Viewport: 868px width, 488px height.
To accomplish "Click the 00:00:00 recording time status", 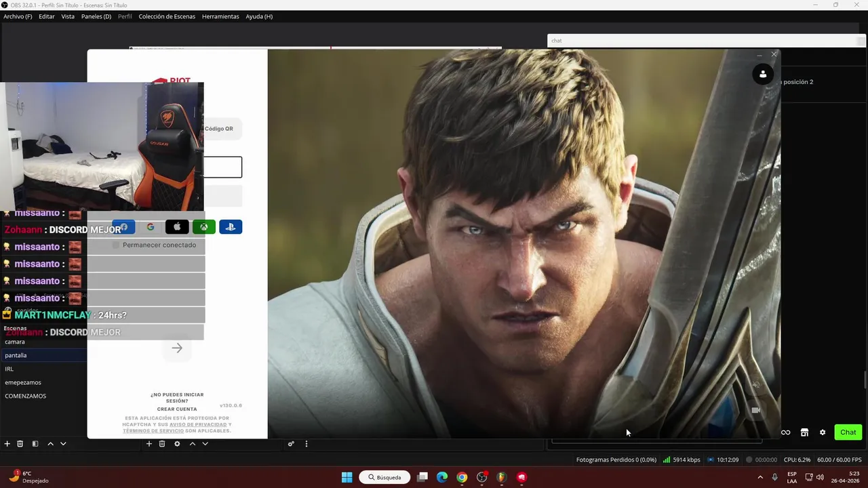I will coord(762,460).
